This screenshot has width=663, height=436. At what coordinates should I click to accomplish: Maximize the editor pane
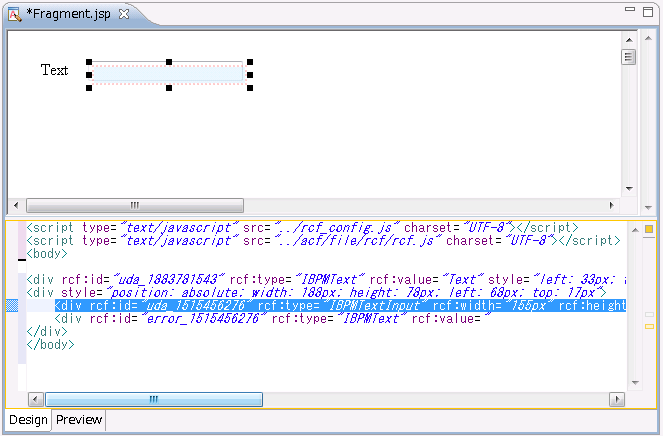(648, 12)
